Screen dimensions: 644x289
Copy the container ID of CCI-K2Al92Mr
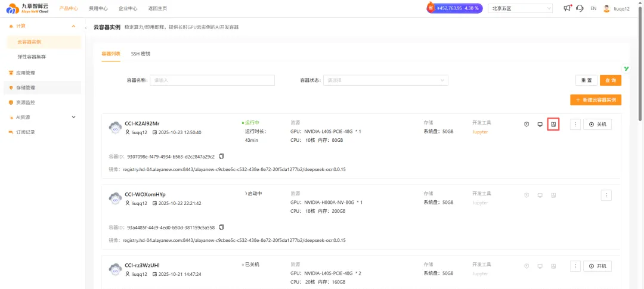click(x=221, y=157)
